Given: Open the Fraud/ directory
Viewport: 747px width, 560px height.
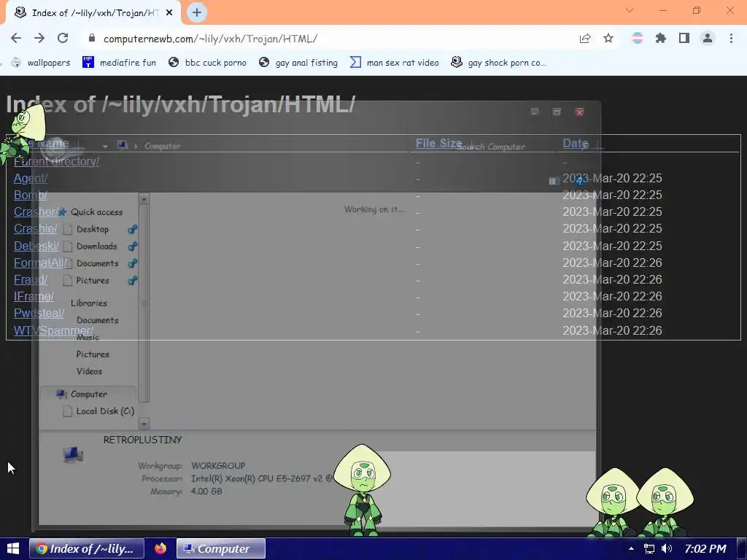Looking at the screenshot, I should 31,279.
